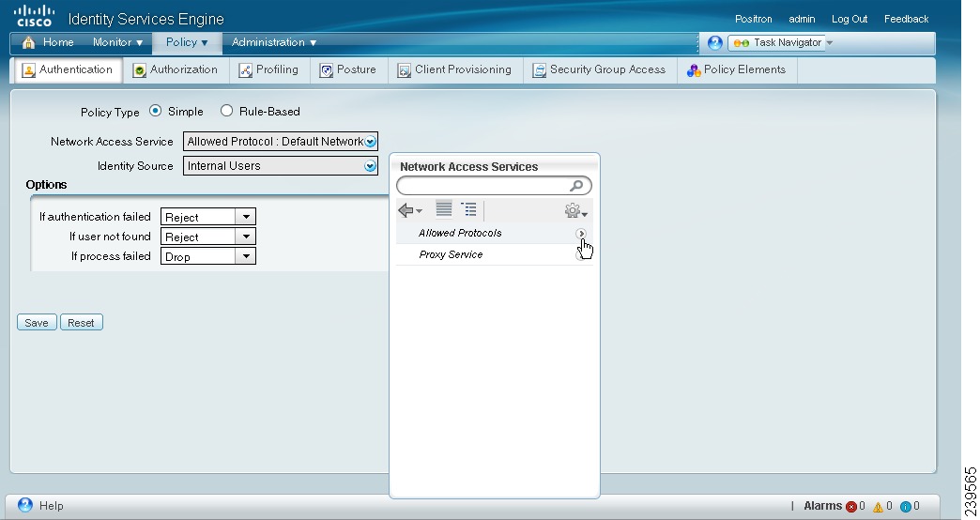The width and height of the screenshot is (980, 520).
Task: Click the Authorization tab icon
Action: tap(139, 70)
